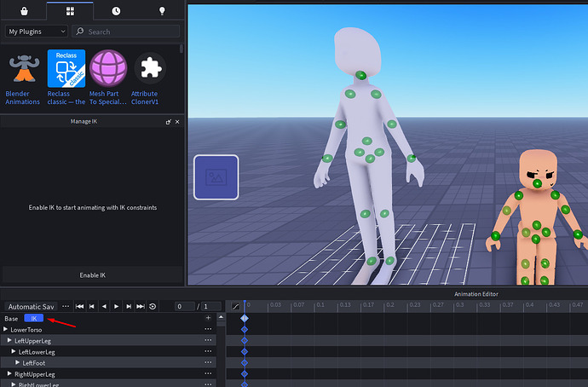Switch to the Recent clock tab
Screen dimensions: 588x387
tap(117, 10)
